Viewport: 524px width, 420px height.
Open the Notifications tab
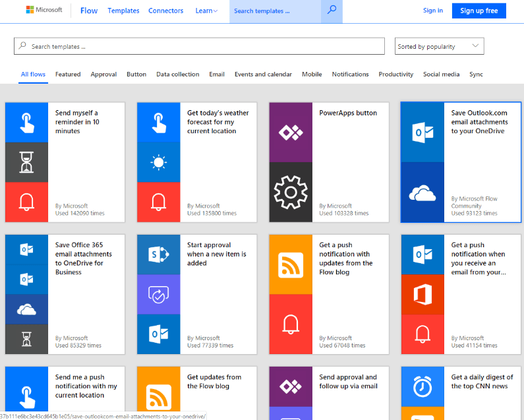pos(350,75)
